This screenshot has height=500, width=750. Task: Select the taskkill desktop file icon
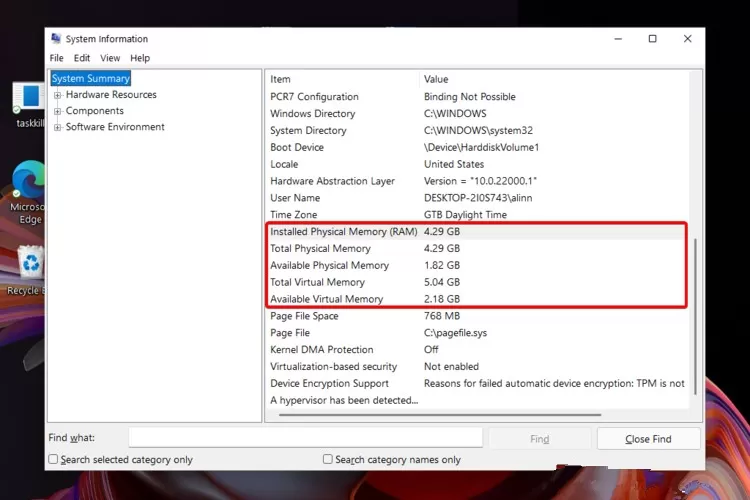30,105
